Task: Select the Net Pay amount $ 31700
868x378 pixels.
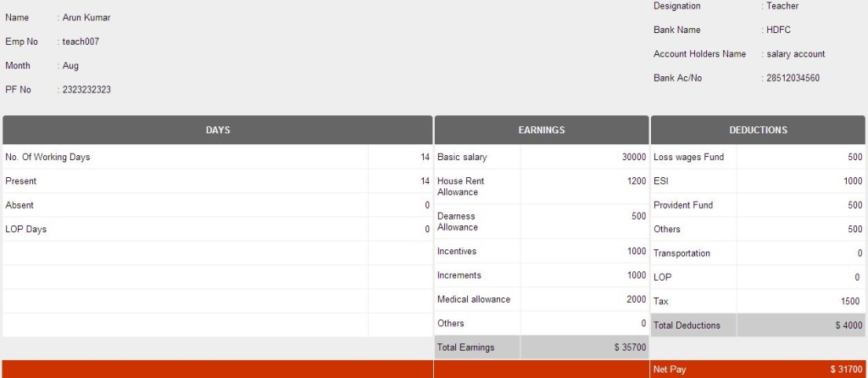Action: 846,370
